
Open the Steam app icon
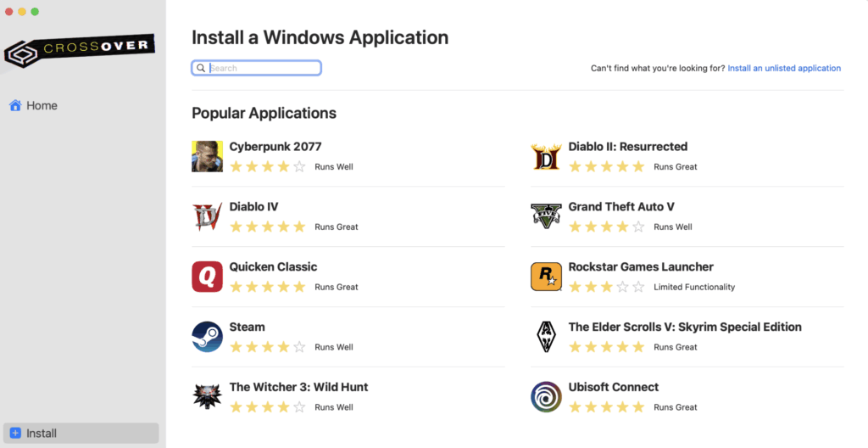click(x=207, y=337)
